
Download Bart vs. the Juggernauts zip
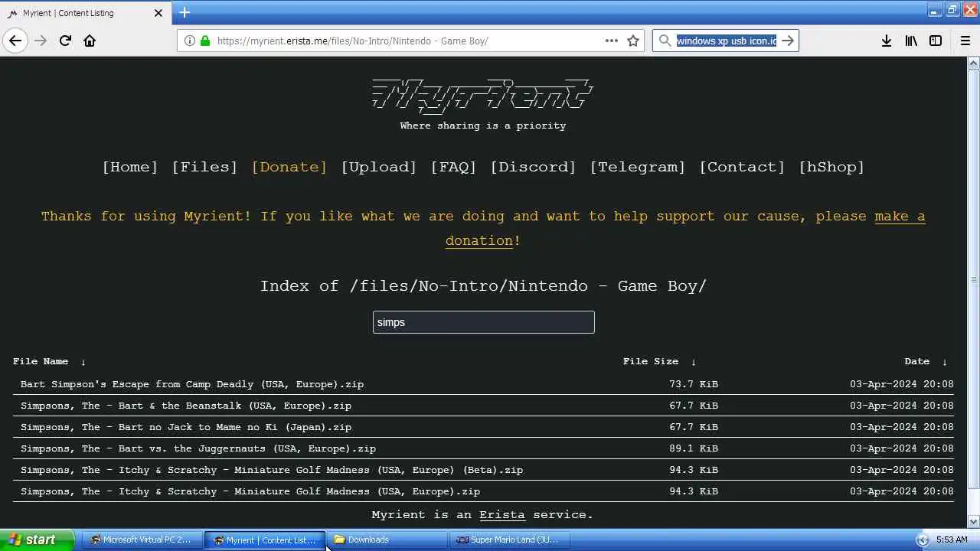pyautogui.click(x=198, y=448)
